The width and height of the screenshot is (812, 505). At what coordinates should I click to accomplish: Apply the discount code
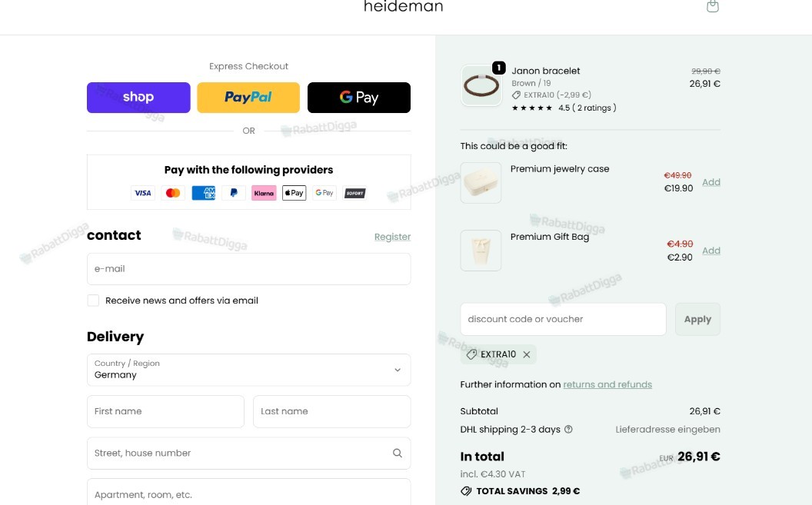pyautogui.click(x=697, y=319)
